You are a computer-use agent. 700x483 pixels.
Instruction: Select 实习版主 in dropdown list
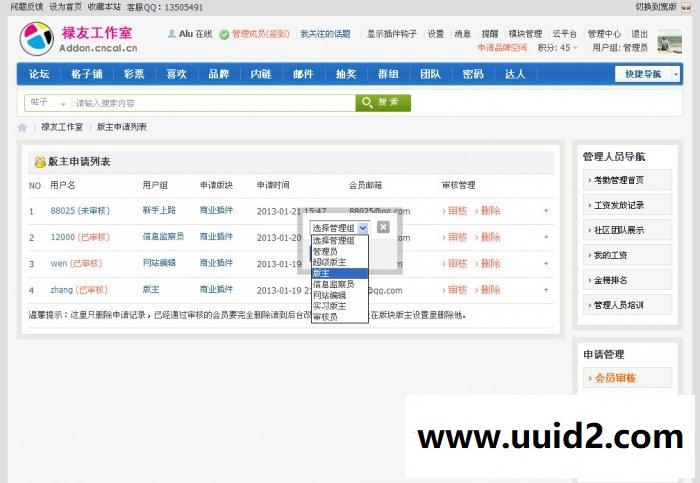(x=340, y=306)
